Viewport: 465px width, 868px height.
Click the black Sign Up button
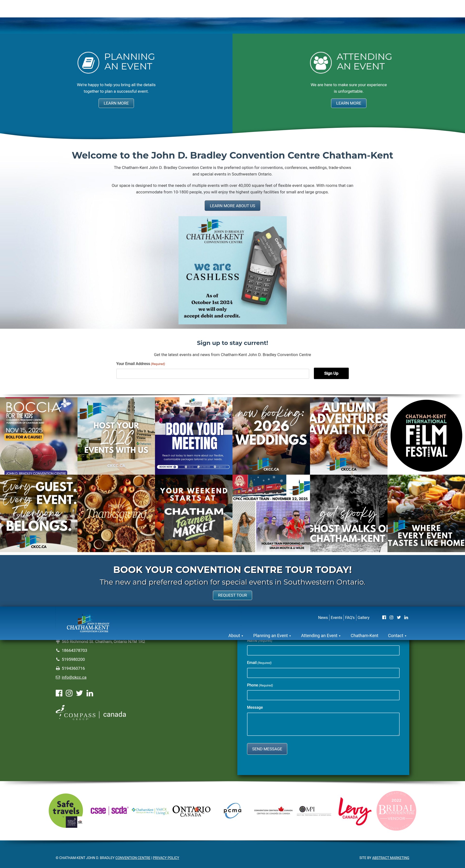(331, 373)
